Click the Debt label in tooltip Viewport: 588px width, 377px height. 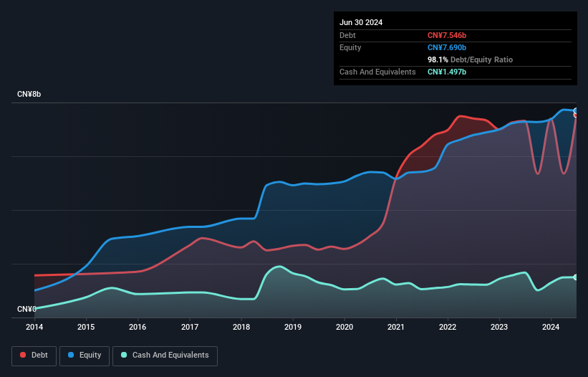[347, 35]
